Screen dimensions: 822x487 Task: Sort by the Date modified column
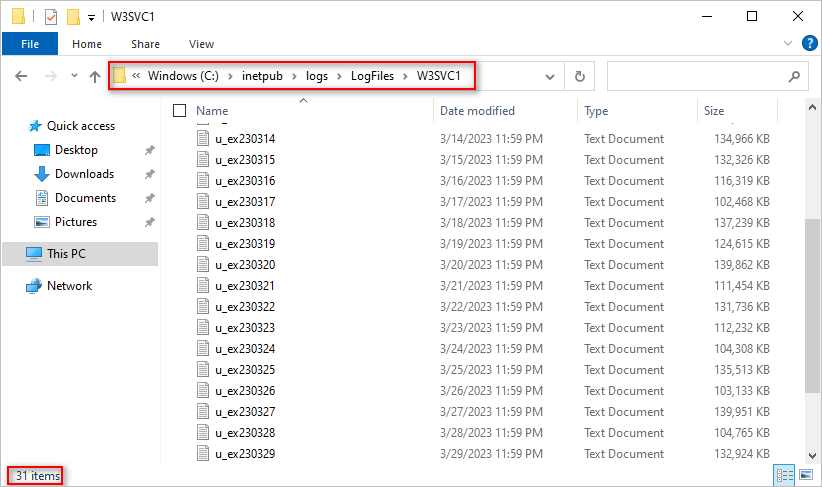point(477,111)
